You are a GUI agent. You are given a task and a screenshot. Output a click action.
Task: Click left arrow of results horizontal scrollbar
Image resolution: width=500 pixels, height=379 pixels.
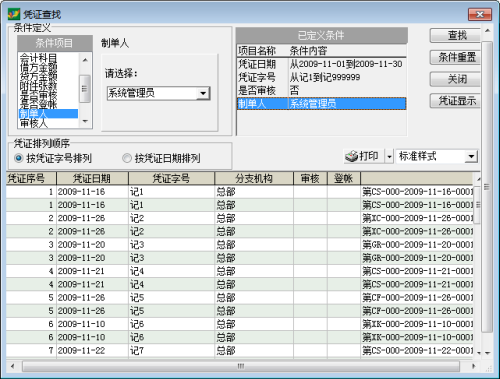[x=13, y=366]
